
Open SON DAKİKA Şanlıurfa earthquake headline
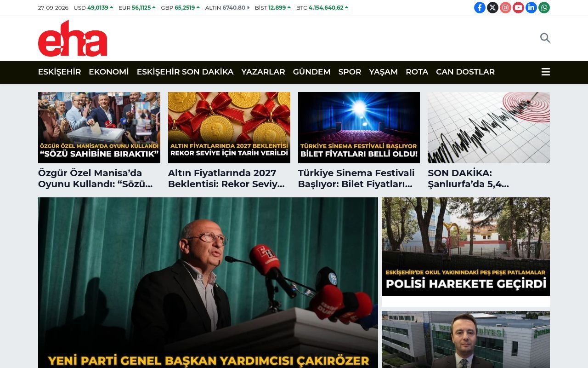tap(469, 178)
